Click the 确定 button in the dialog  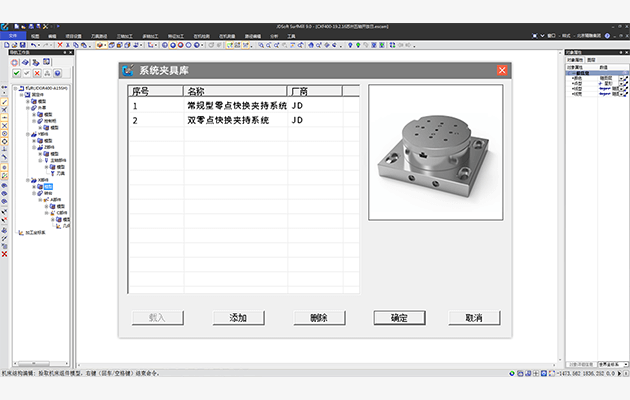click(x=399, y=318)
